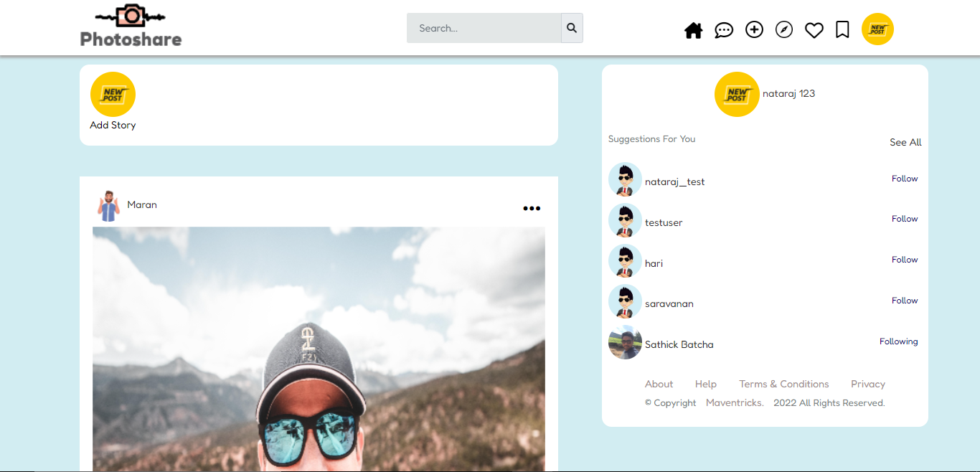Click the Search input field
980x472 pixels.
484,28
